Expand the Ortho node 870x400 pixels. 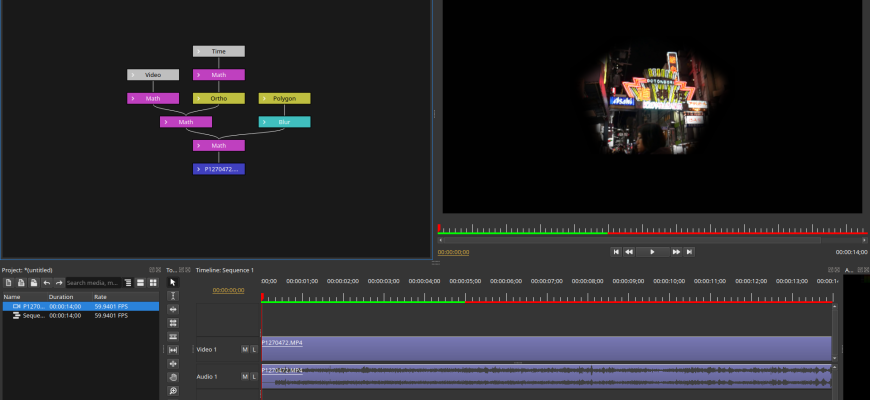[199, 99]
